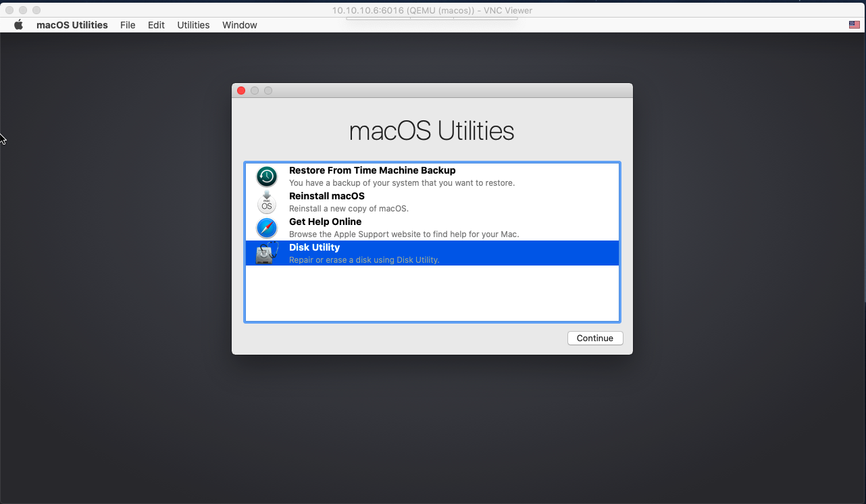
Task: Click the Disk Utility stethoscope icon
Action: pos(268,253)
